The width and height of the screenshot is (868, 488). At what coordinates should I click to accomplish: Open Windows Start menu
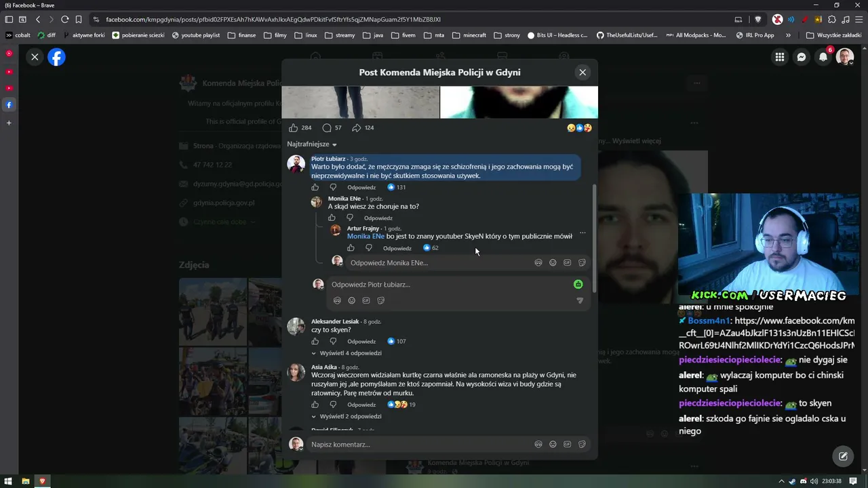tap(8, 481)
